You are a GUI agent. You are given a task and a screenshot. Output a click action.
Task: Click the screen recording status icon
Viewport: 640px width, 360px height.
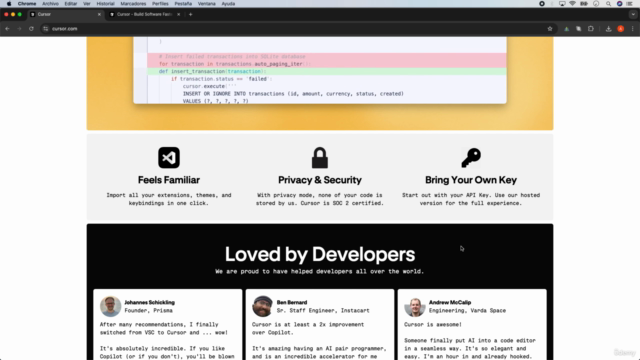pos(542,4)
